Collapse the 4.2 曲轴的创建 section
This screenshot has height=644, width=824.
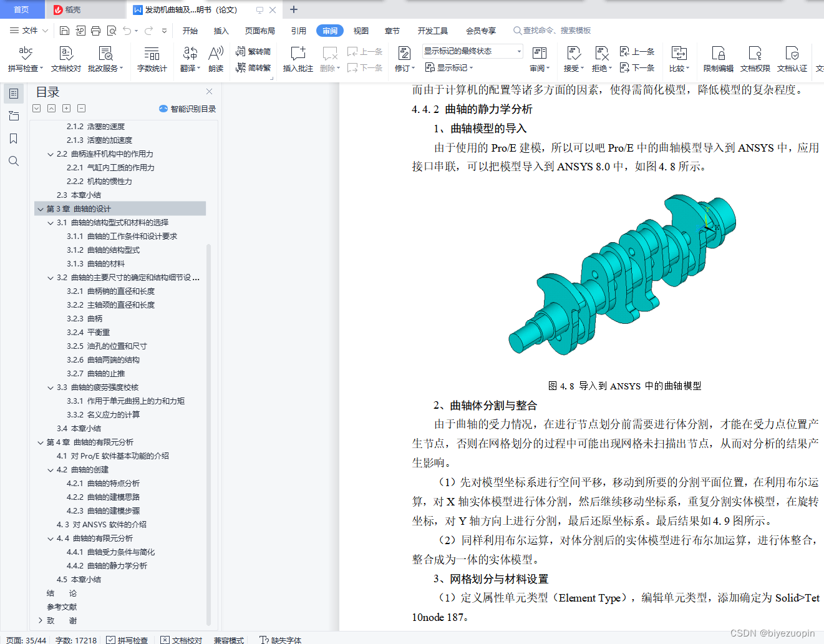(x=51, y=470)
